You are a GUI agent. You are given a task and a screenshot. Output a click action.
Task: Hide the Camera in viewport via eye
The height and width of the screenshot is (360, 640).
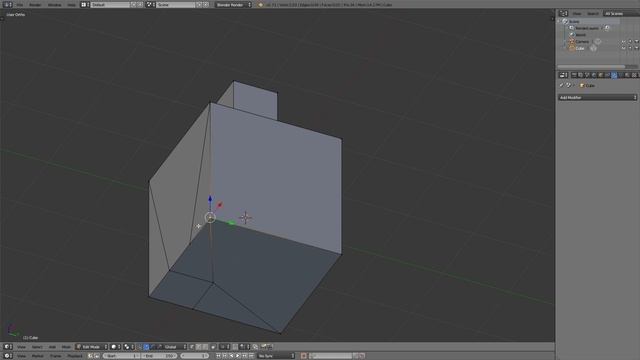623,41
